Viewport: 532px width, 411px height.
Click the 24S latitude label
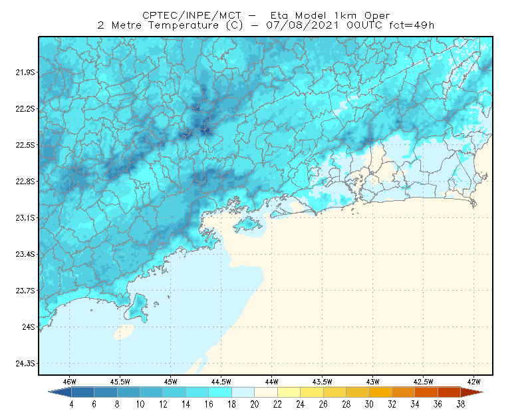point(29,327)
